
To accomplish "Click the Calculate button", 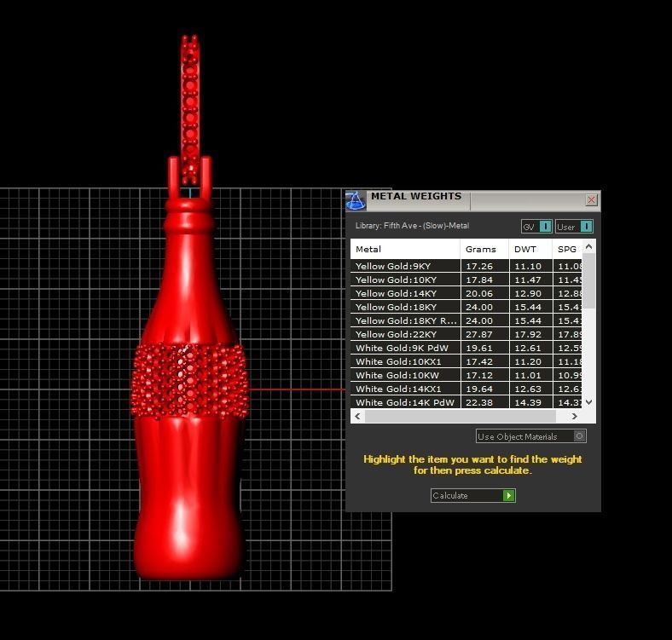I will pos(472,496).
